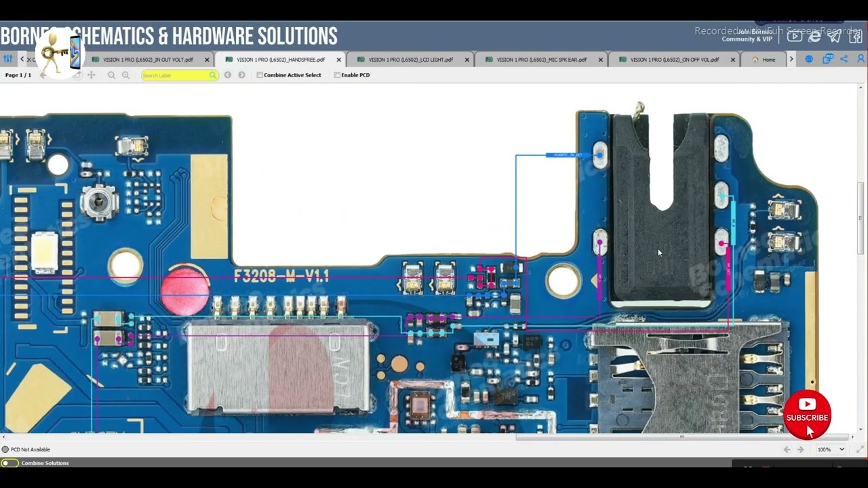
Task: Close the MIC SPK EAR.pdf tab
Action: pyautogui.click(x=600, y=60)
